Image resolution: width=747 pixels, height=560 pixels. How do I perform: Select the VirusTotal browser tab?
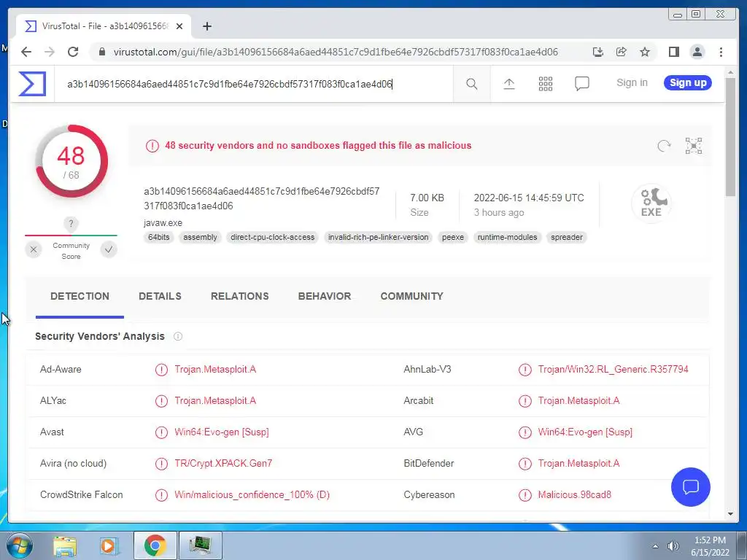104,26
